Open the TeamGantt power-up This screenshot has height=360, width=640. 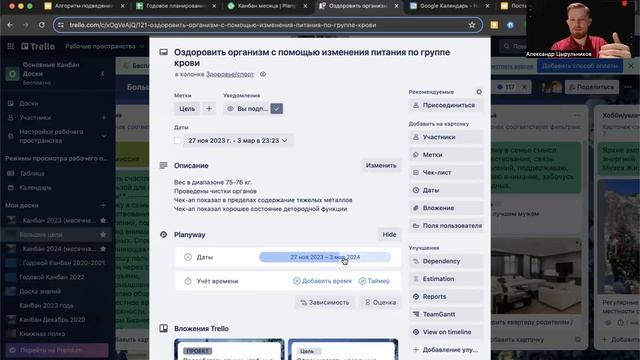click(446, 314)
